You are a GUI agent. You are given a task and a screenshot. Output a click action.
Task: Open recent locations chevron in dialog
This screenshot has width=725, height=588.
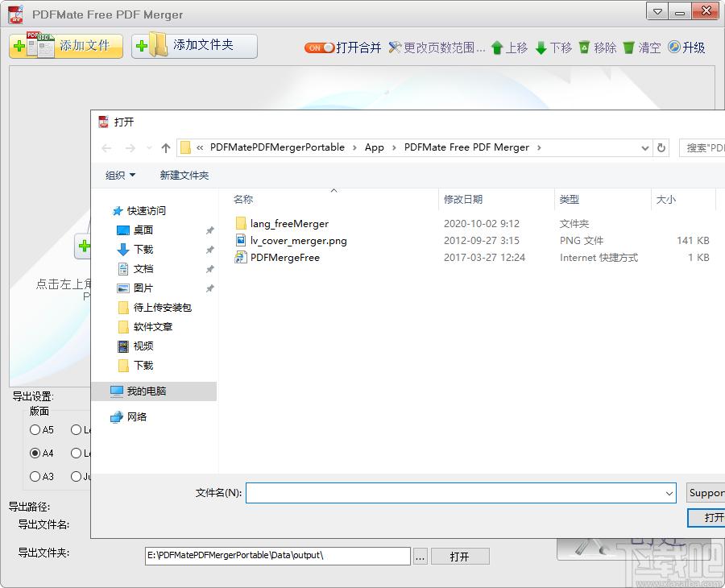149,148
